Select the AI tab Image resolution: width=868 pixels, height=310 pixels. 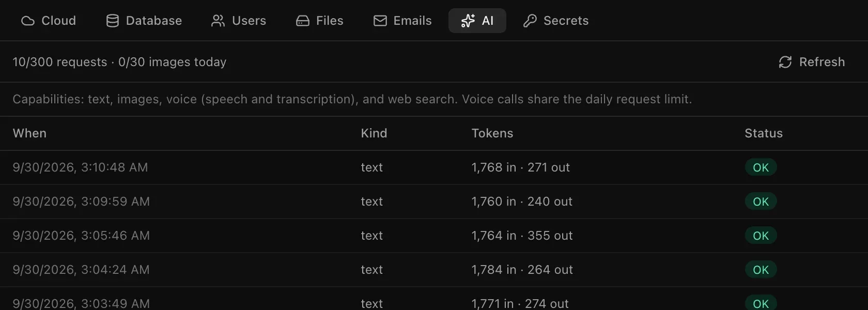[x=477, y=21]
